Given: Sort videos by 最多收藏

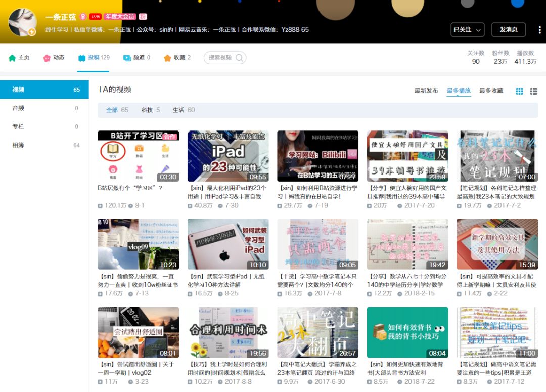Looking at the screenshot, I should click(491, 91).
